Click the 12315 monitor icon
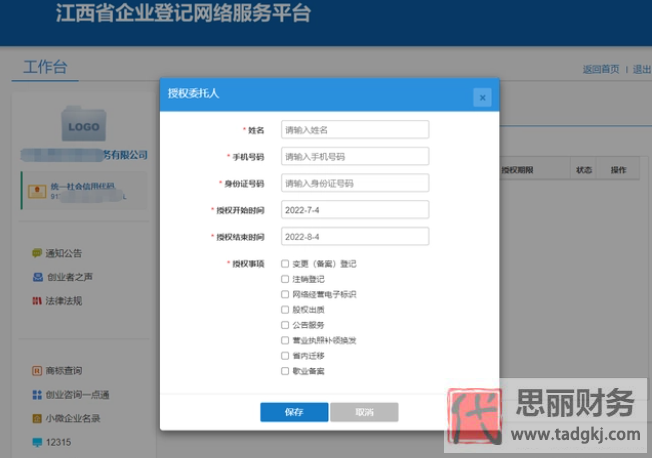 tap(37, 442)
